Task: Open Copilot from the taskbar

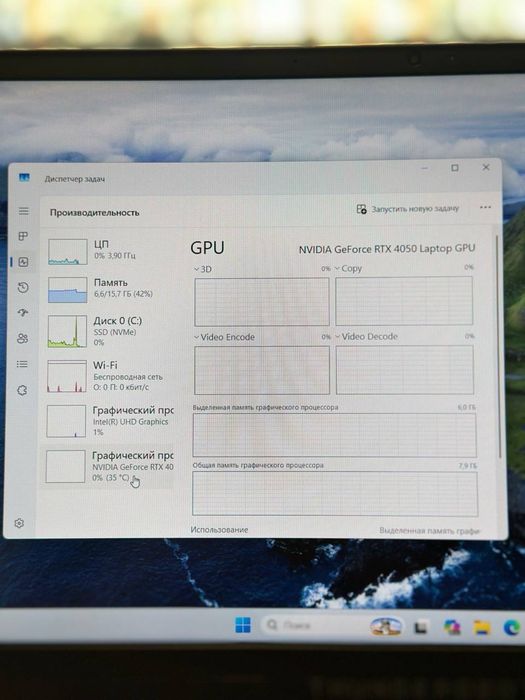Action: pyautogui.click(x=452, y=627)
